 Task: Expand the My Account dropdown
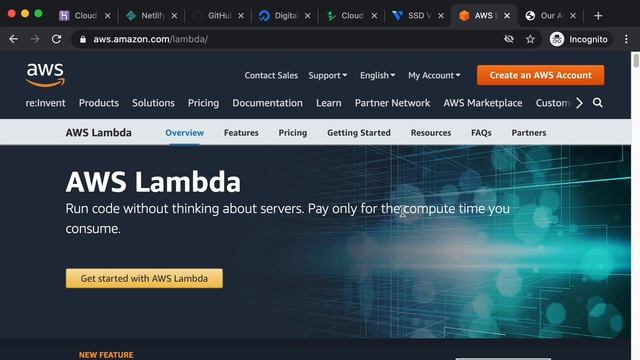[434, 76]
